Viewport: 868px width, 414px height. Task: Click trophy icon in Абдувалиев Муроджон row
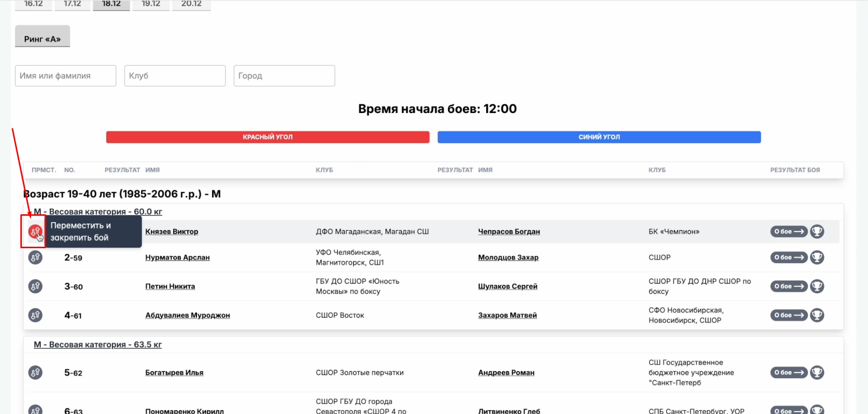tap(817, 315)
